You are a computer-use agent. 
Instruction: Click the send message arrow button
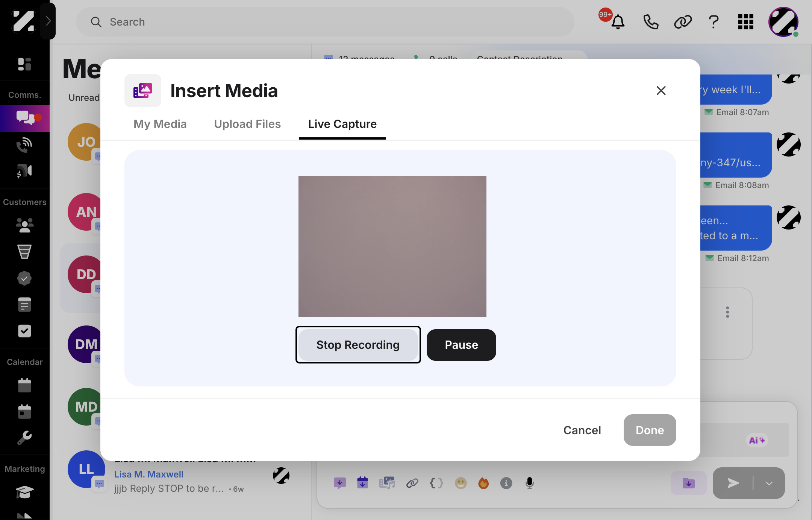(733, 483)
